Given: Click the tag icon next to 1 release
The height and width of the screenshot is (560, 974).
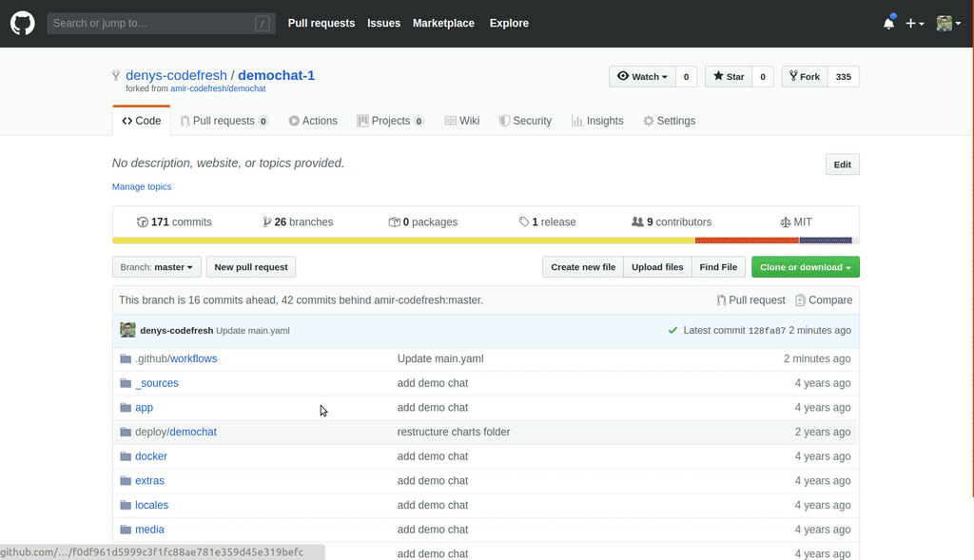Looking at the screenshot, I should 524,222.
